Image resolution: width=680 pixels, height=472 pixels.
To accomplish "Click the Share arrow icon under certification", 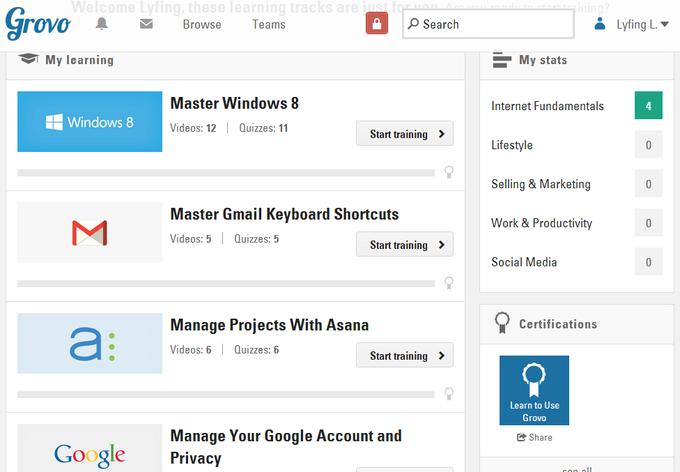I will click(521, 437).
